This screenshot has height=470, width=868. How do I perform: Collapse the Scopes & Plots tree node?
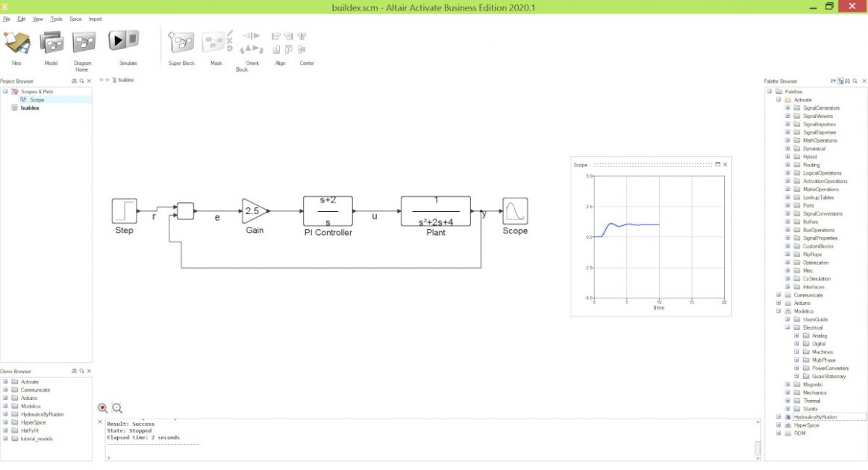[4, 91]
